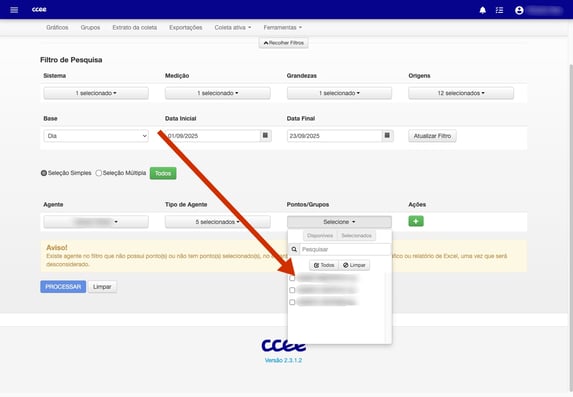
Task: Check the second blurred point checkbox
Action: pos(292,290)
